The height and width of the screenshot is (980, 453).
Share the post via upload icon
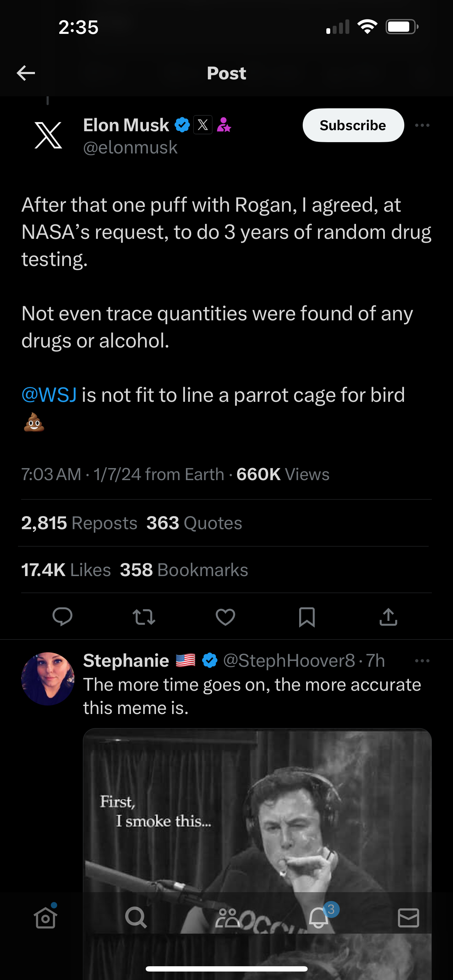coord(388,617)
